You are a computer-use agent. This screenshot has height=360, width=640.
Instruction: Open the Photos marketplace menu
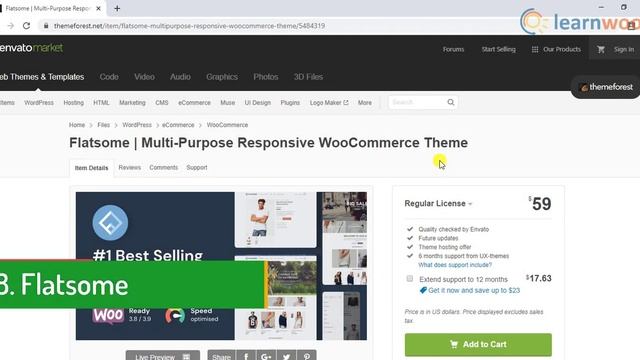[x=266, y=77]
